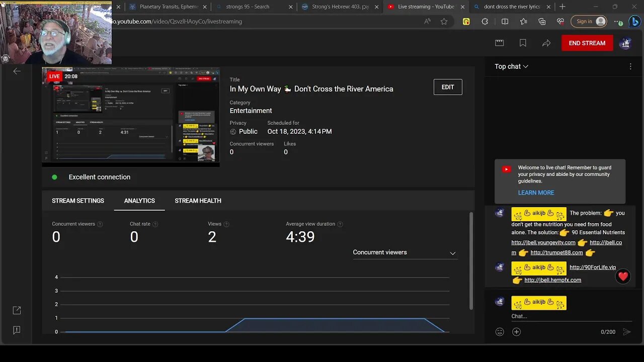
Task: Toggle Edge split screen icon
Action: (x=505, y=22)
